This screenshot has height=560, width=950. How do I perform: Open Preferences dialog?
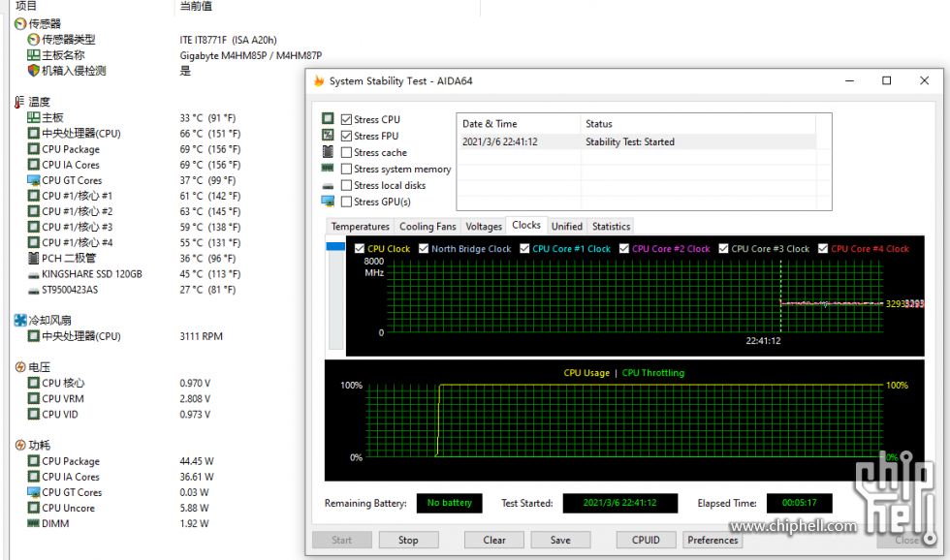point(712,540)
